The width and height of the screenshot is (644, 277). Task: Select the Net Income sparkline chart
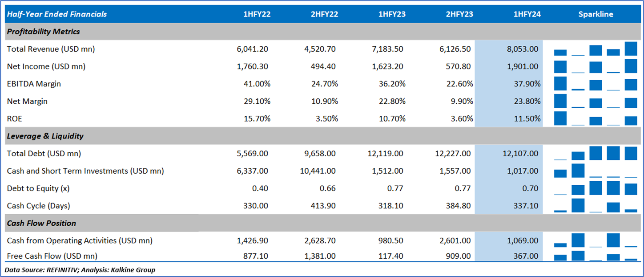tap(596, 66)
